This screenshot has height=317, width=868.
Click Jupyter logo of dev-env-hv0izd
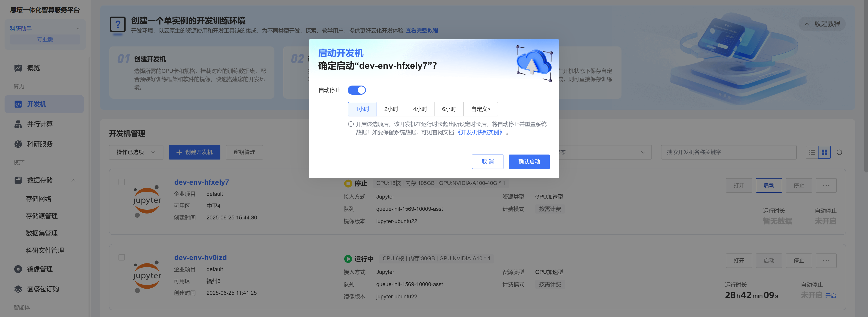[147, 277]
